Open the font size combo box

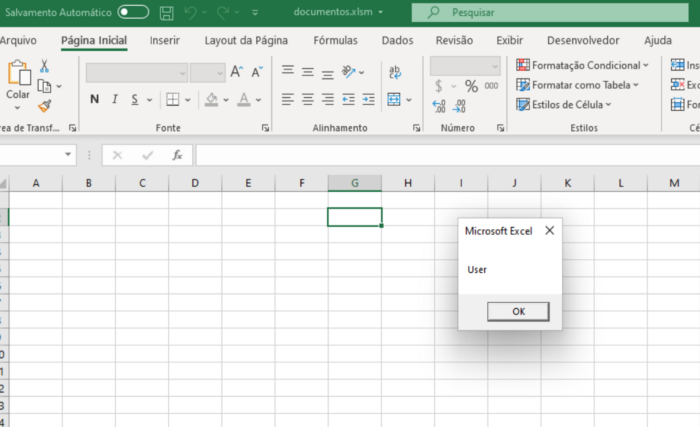[208, 73]
